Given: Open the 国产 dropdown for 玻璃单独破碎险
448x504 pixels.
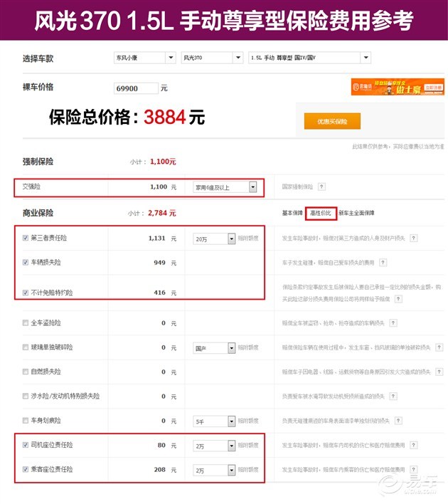Looking at the screenshot, I should pyautogui.click(x=214, y=348).
